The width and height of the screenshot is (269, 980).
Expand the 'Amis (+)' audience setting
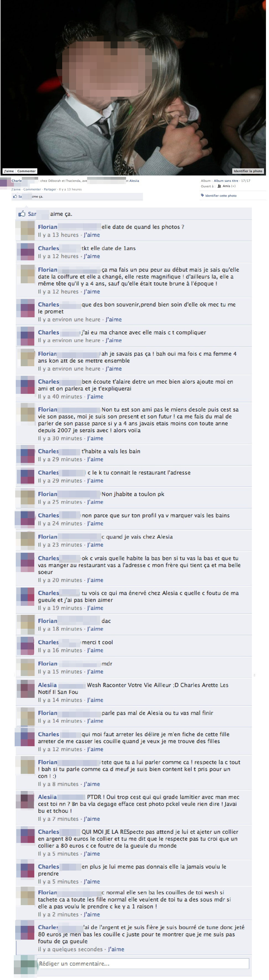click(x=229, y=187)
